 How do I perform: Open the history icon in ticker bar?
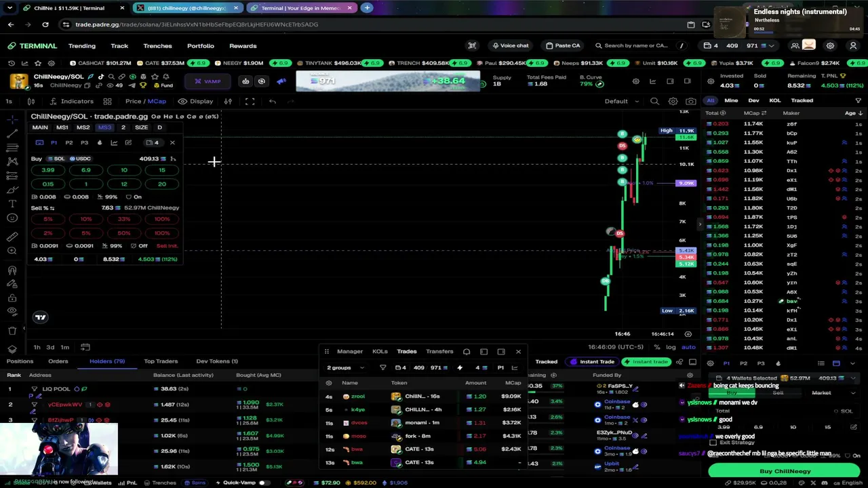point(10,63)
